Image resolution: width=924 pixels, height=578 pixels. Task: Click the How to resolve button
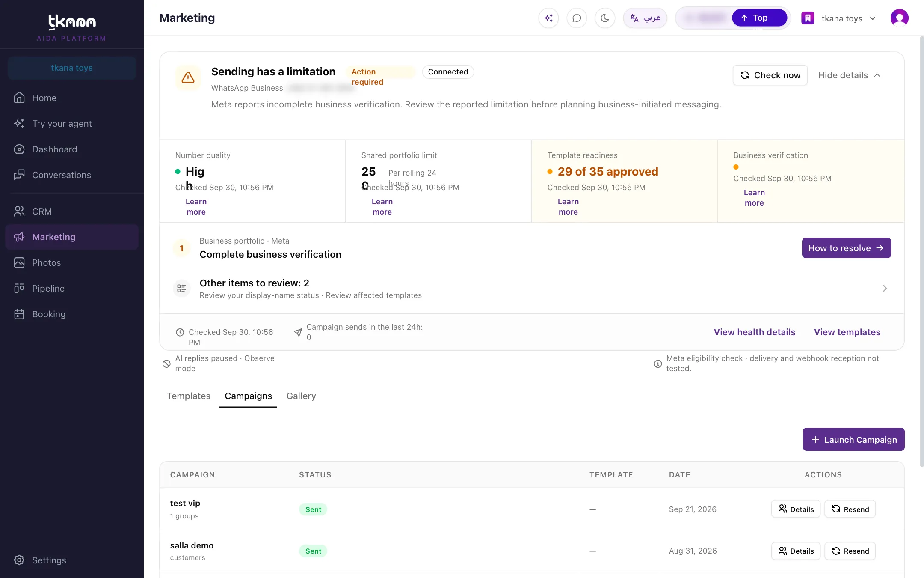[846, 248]
